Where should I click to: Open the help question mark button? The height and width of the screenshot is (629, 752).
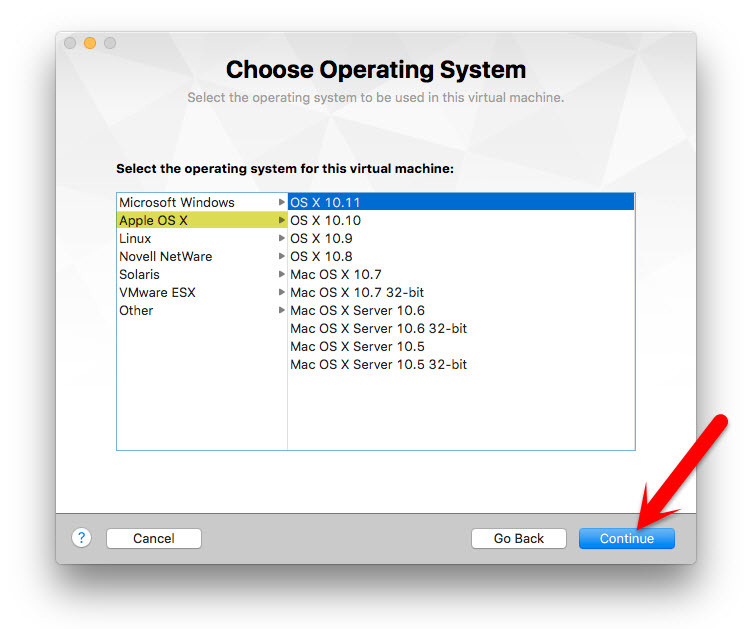[x=82, y=537]
